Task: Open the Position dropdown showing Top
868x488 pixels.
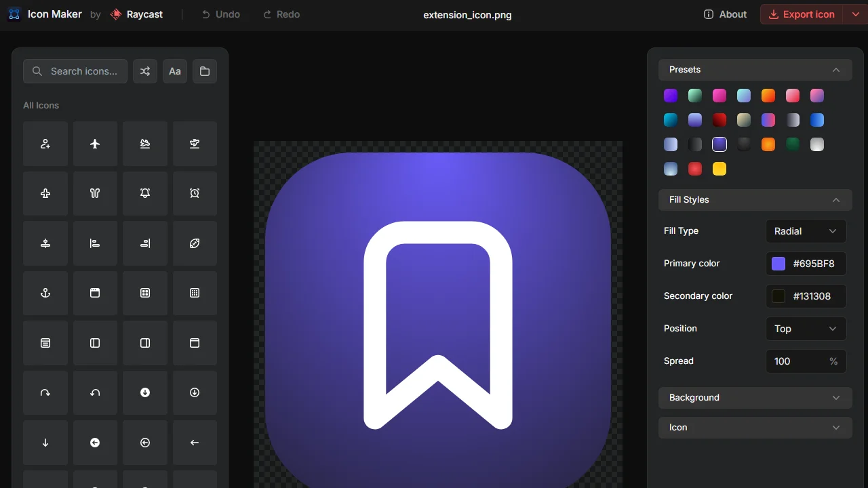Action: coord(806,329)
